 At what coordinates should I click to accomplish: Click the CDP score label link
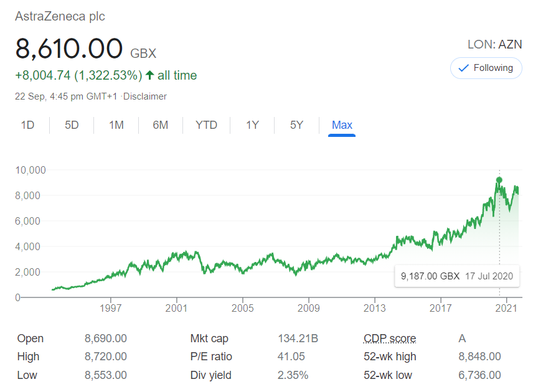390,338
